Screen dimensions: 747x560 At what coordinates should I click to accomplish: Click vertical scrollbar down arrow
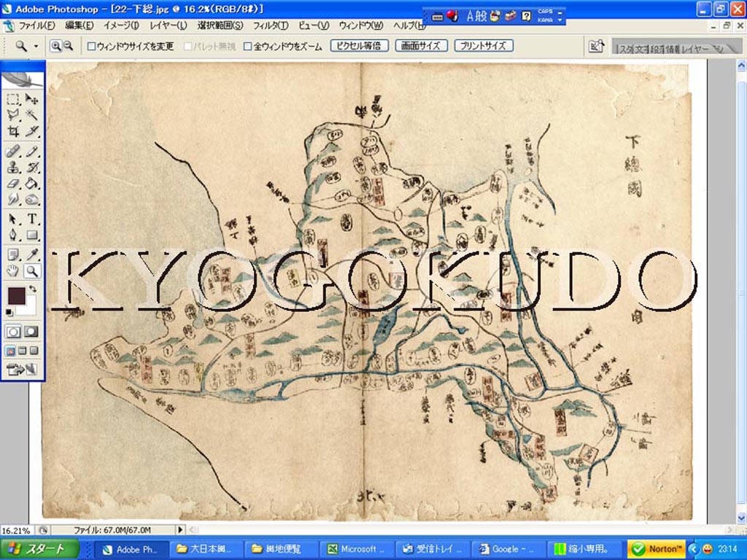(741, 518)
